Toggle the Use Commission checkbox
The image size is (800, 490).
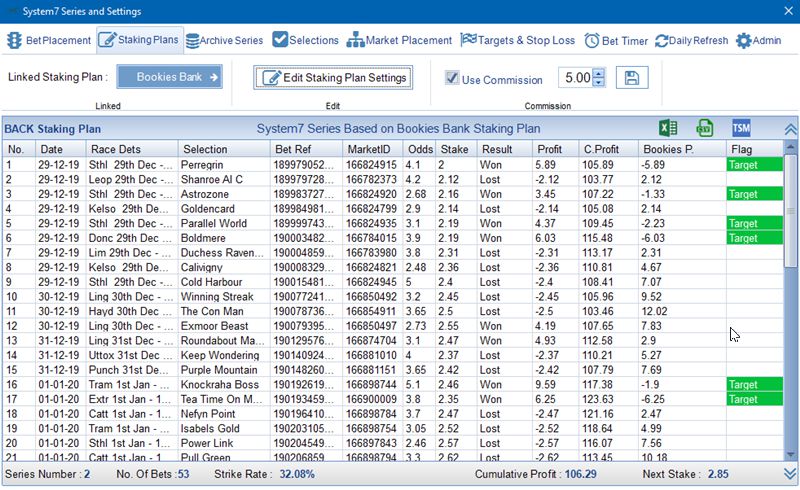point(452,78)
